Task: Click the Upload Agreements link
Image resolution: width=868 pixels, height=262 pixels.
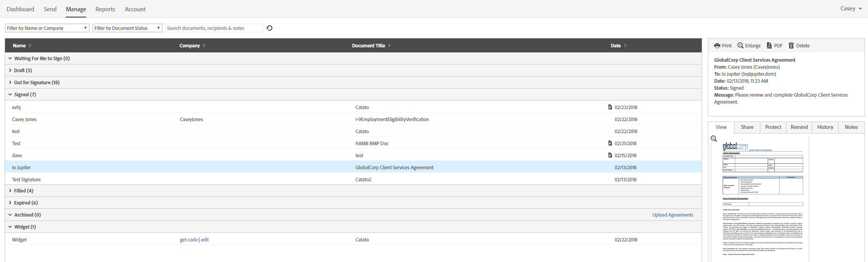Action: click(x=673, y=215)
